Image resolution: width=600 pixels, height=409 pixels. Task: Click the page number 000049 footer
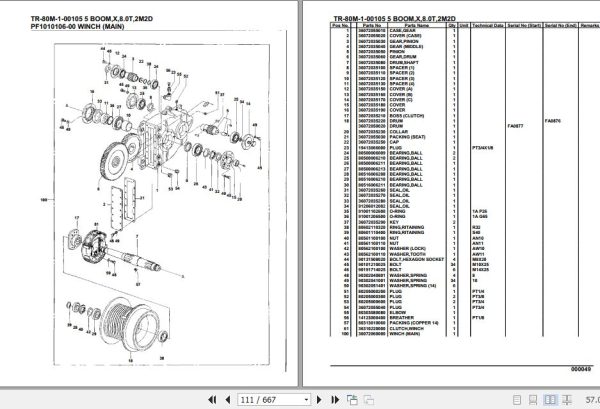click(x=580, y=369)
